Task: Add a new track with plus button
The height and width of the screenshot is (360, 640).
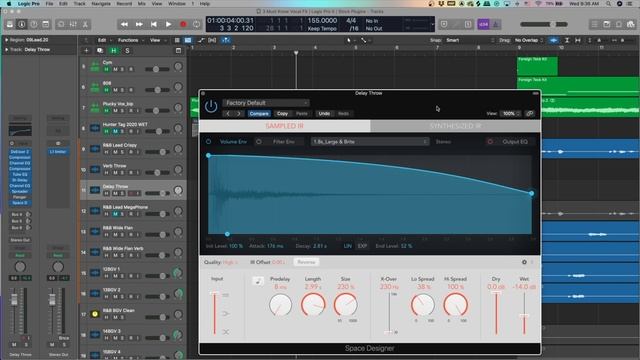Action: point(86,51)
